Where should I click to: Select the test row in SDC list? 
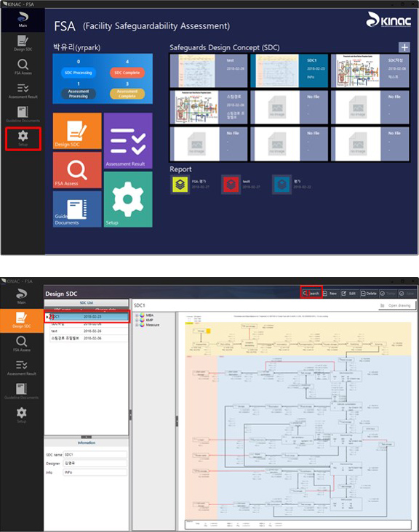pyautogui.click(x=87, y=331)
